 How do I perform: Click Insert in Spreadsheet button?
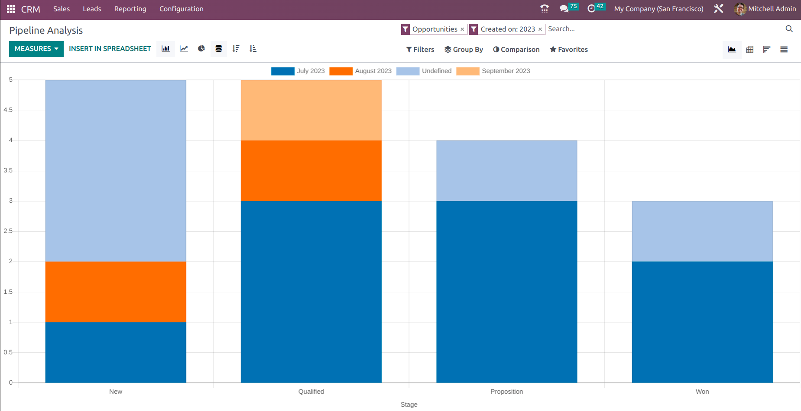(x=110, y=48)
